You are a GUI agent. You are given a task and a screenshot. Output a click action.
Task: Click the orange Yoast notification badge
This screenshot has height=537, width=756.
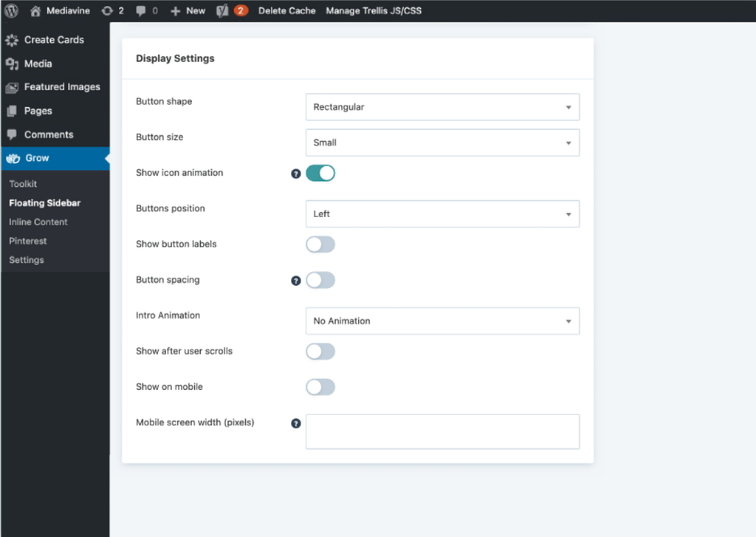point(241,10)
